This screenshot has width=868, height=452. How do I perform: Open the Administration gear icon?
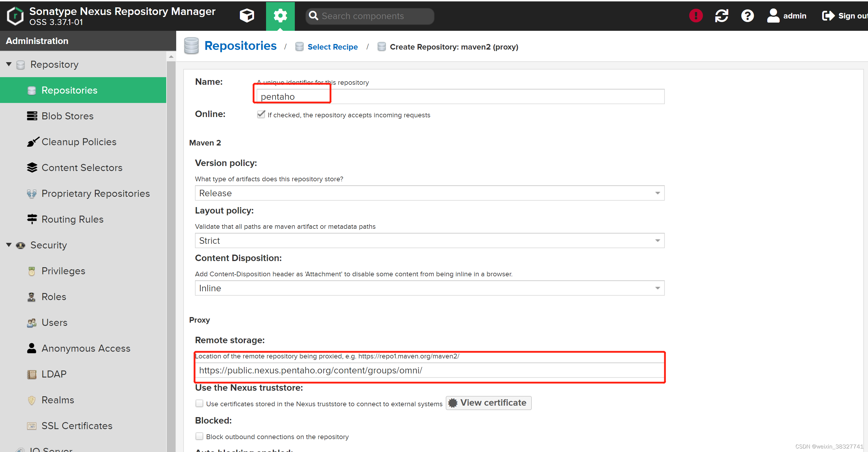pyautogui.click(x=280, y=16)
